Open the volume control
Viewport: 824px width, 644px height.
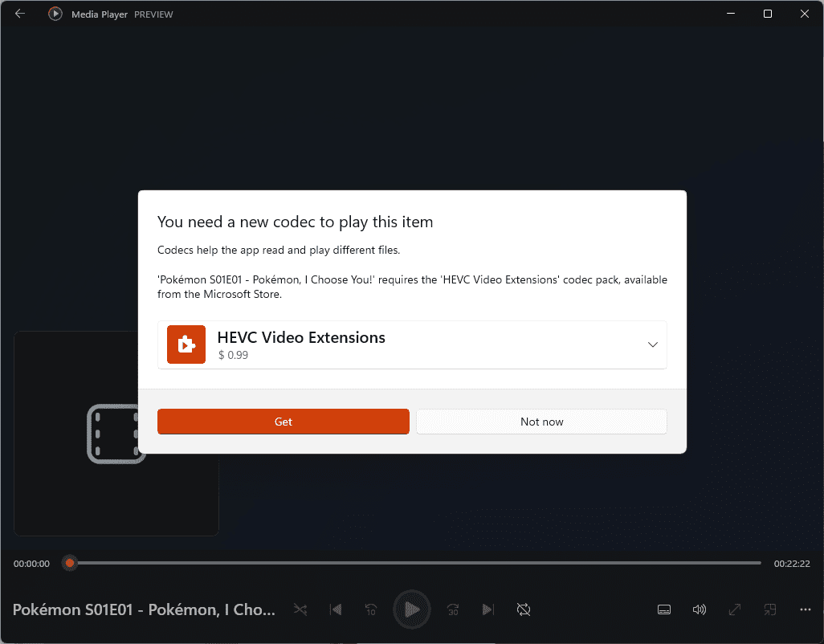tap(699, 609)
